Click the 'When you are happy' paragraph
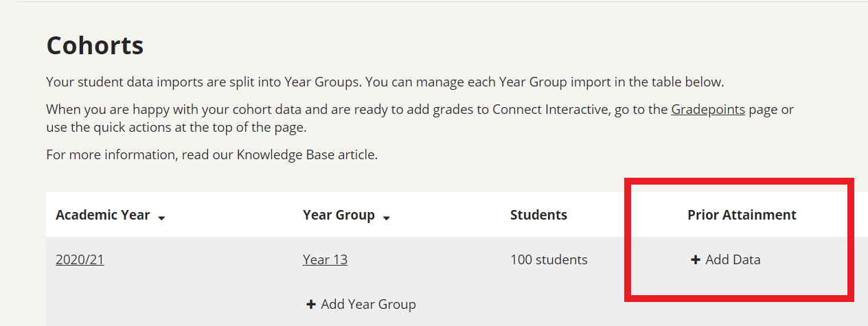 (420, 118)
